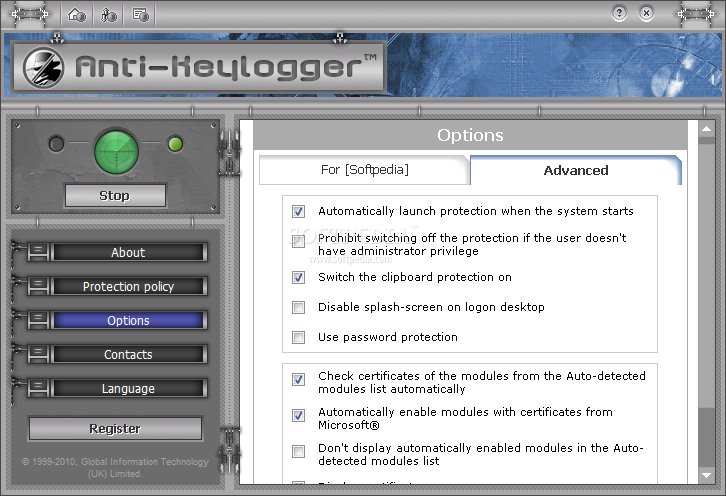Toggle automatic launch at system start

[299, 212]
